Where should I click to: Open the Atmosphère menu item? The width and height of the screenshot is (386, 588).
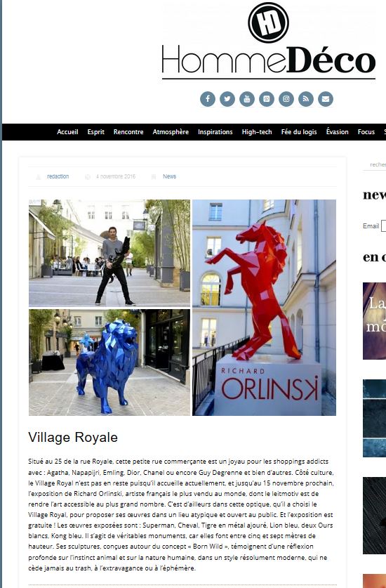point(171,132)
